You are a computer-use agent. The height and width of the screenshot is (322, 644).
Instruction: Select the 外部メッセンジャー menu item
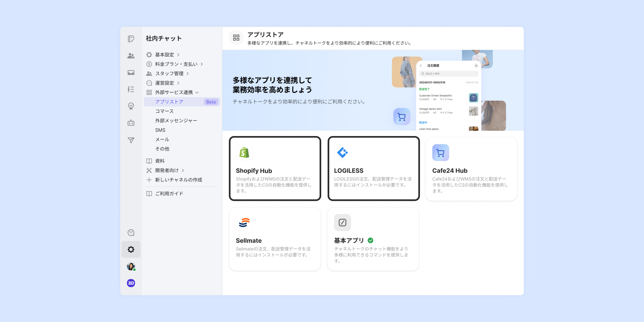point(176,121)
